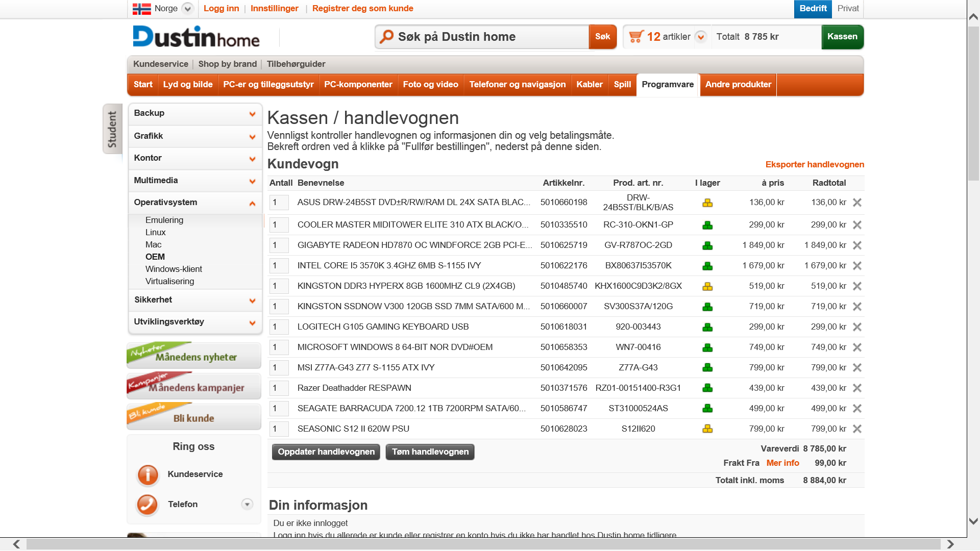This screenshot has height=551, width=980.
Task: Click vertical scrollbar down arrow
Action: pyautogui.click(x=973, y=521)
